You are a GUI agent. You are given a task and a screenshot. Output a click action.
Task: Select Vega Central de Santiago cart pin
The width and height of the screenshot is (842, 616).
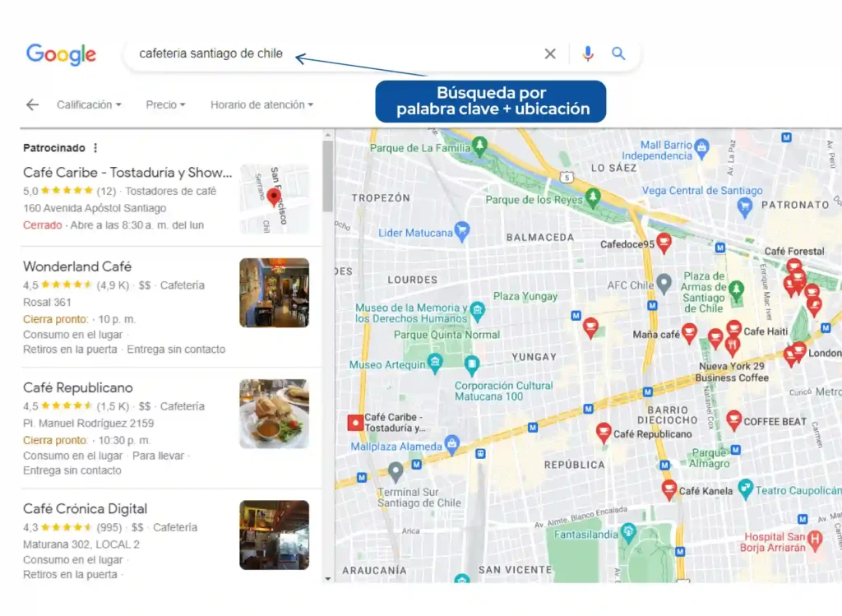point(744,206)
